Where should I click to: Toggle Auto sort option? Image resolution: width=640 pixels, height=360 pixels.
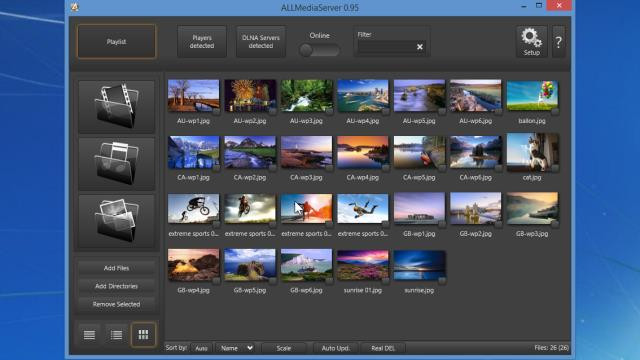[x=201, y=348]
